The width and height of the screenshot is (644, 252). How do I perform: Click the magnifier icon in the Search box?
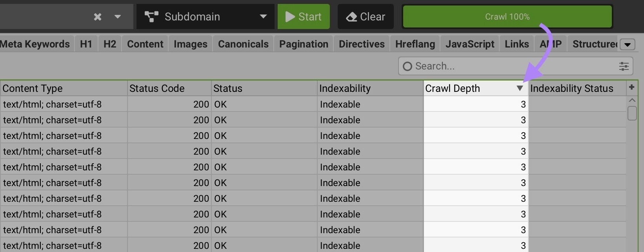tap(407, 66)
